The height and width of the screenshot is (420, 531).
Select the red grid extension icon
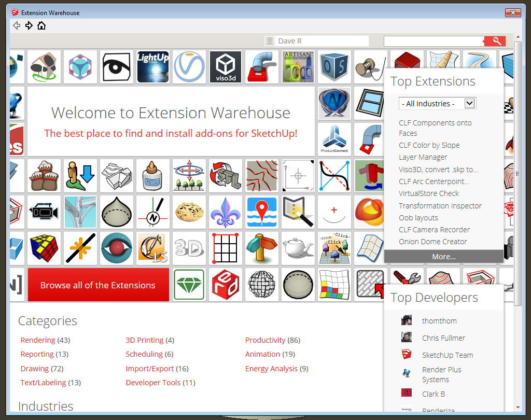click(x=226, y=248)
